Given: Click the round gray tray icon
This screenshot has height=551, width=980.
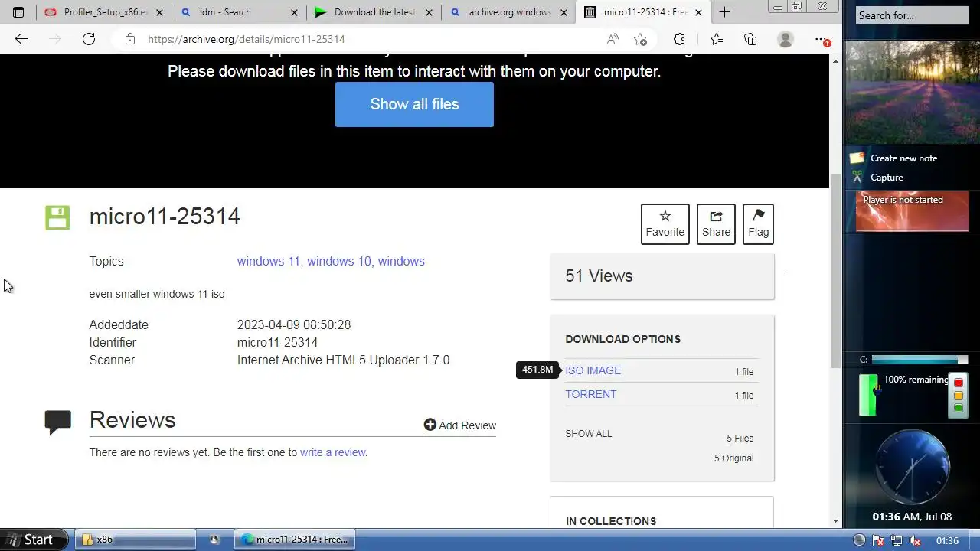Looking at the screenshot, I should tap(859, 540).
